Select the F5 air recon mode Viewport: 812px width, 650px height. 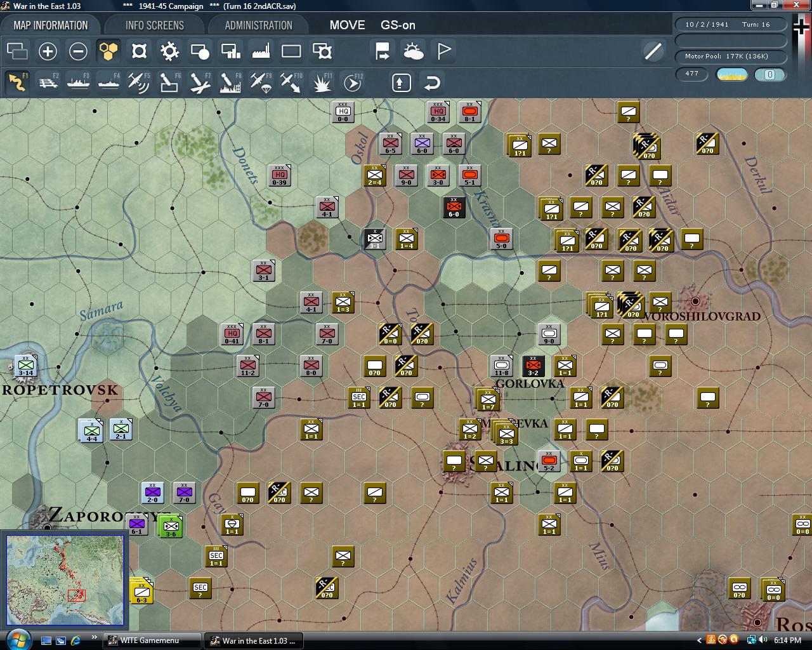[139, 83]
